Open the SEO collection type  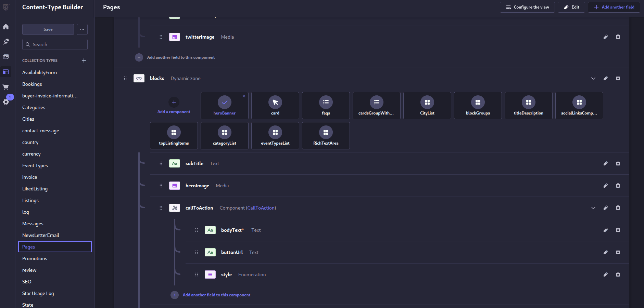point(27,282)
